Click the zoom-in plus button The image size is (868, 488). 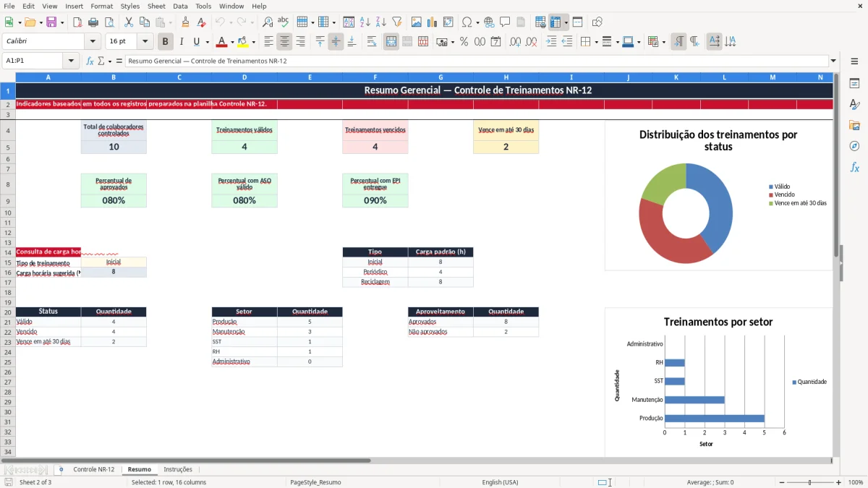point(839,482)
